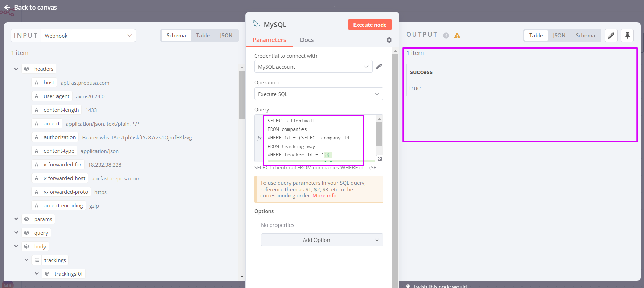This screenshot has width=644, height=288.
Task: Click the string type icon beside authorization
Action: click(x=36, y=137)
